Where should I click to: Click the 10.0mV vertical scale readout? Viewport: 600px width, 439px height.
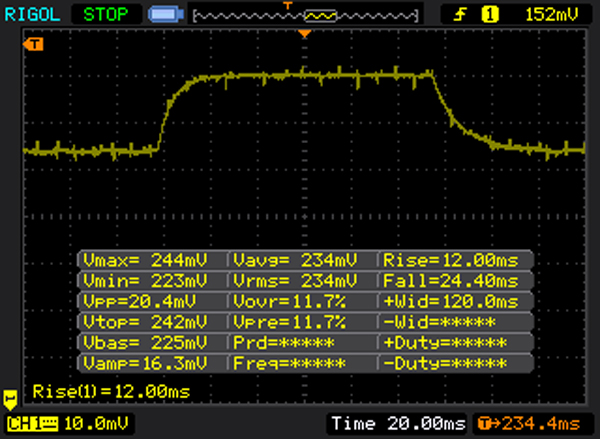(x=96, y=424)
